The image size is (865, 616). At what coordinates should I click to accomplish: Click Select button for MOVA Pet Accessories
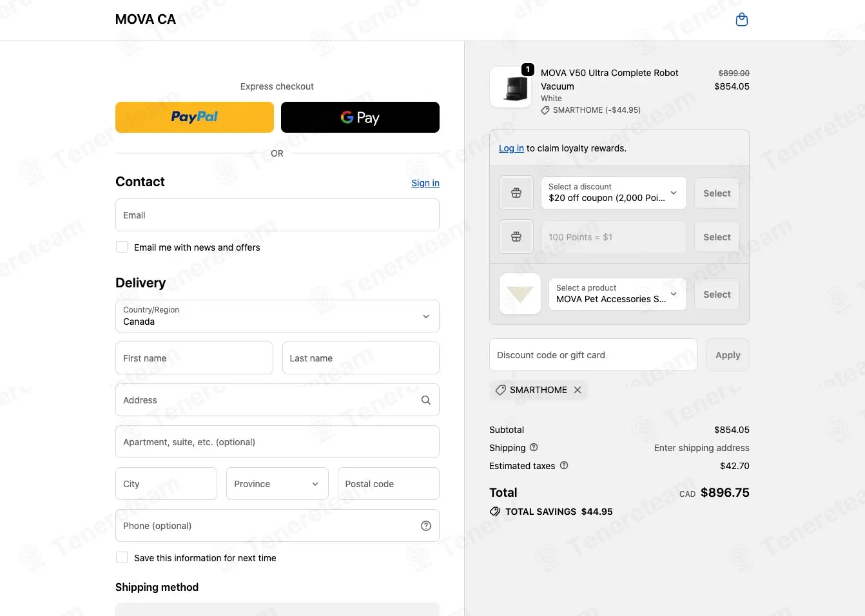tap(717, 294)
